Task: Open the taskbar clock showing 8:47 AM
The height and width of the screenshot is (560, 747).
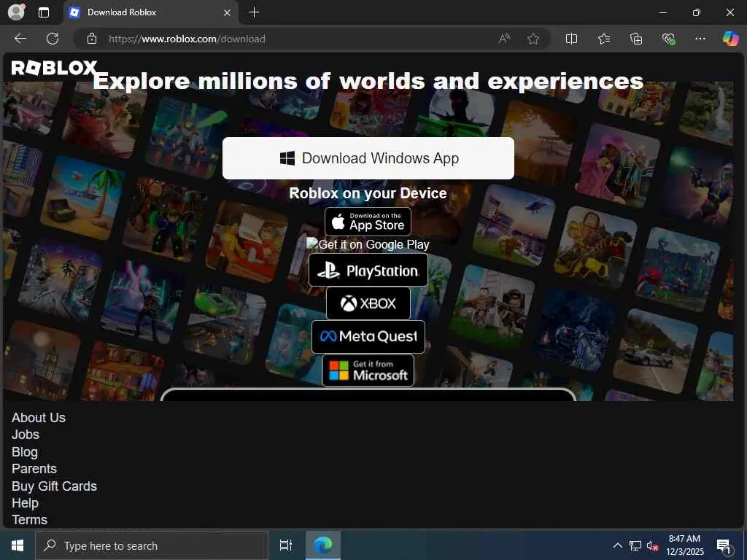Action: point(684,545)
